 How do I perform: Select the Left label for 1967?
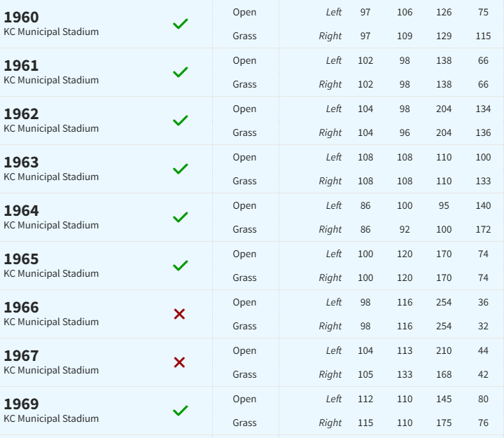pyautogui.click(x=333, y=350)
